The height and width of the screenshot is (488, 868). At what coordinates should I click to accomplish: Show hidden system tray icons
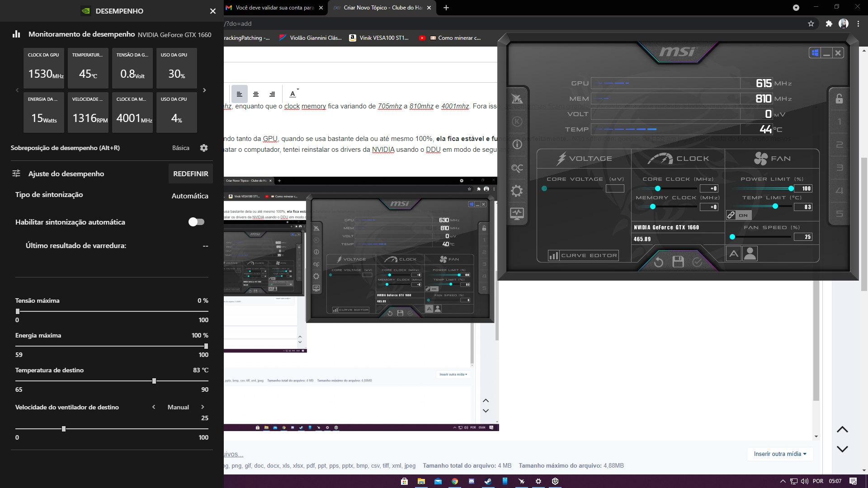[783, 481]
